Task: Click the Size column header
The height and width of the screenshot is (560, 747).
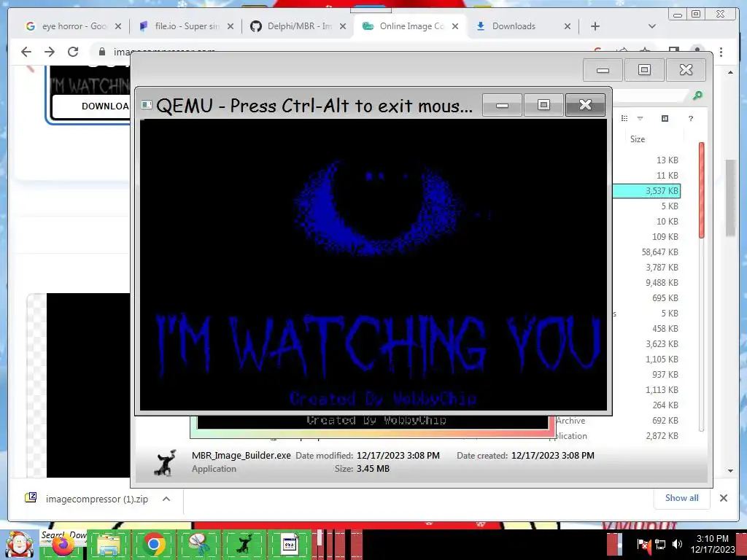Action: (638, 139)
